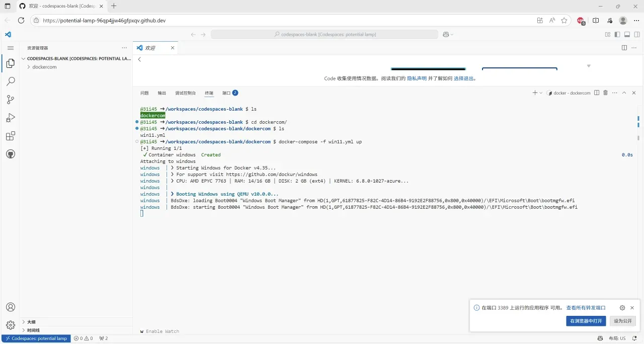This screenshot has width=644, height=344.
Task: Open 查看所有转发端口 link
Action: tap(586, 308)
